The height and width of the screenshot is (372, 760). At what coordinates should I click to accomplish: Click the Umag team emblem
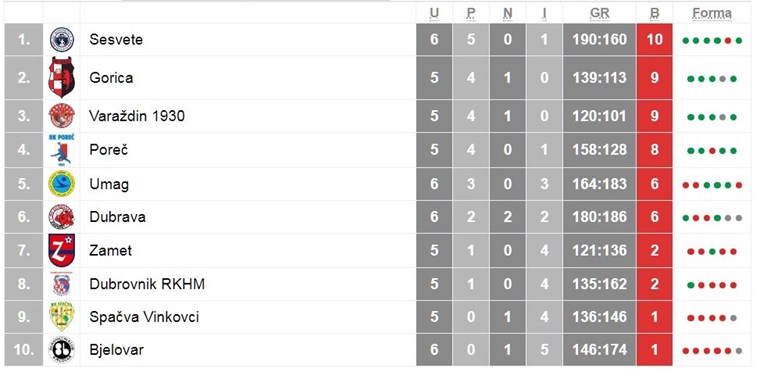point(62,184)
